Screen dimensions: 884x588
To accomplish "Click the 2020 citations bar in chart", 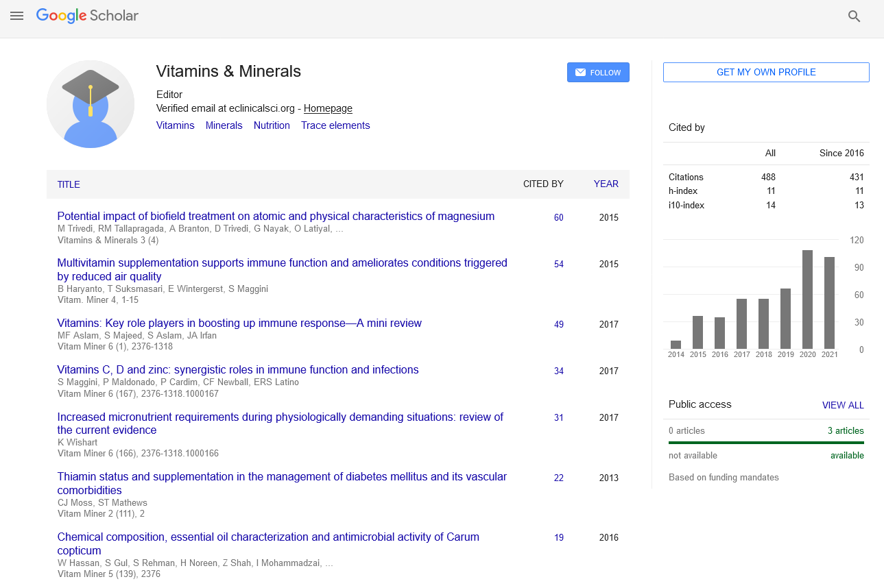I will click(807, 299).
